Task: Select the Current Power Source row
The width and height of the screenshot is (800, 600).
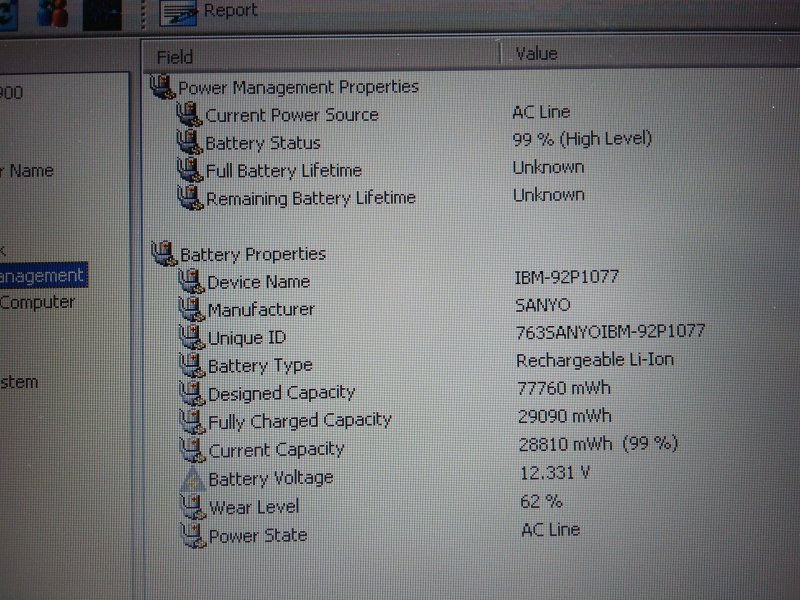Action: (291, 115)
